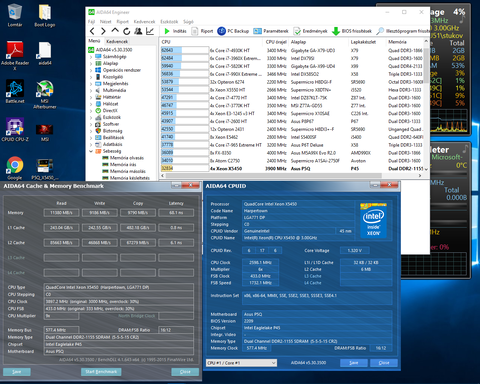Open the P5Q_X5450 desktop file

point(45,168)
